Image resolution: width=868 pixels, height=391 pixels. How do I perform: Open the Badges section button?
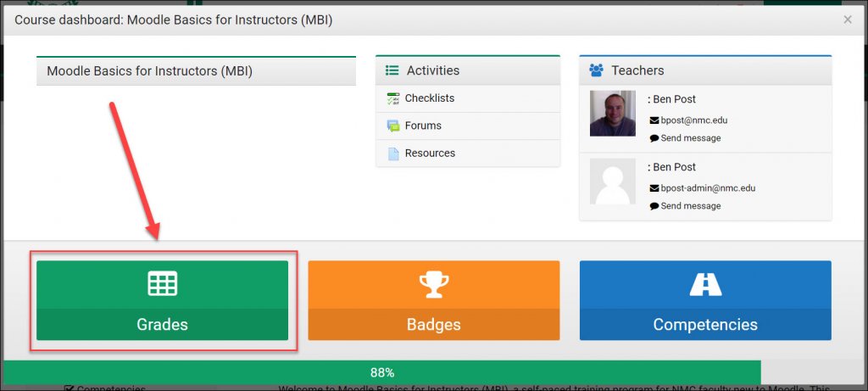[433, 300]
